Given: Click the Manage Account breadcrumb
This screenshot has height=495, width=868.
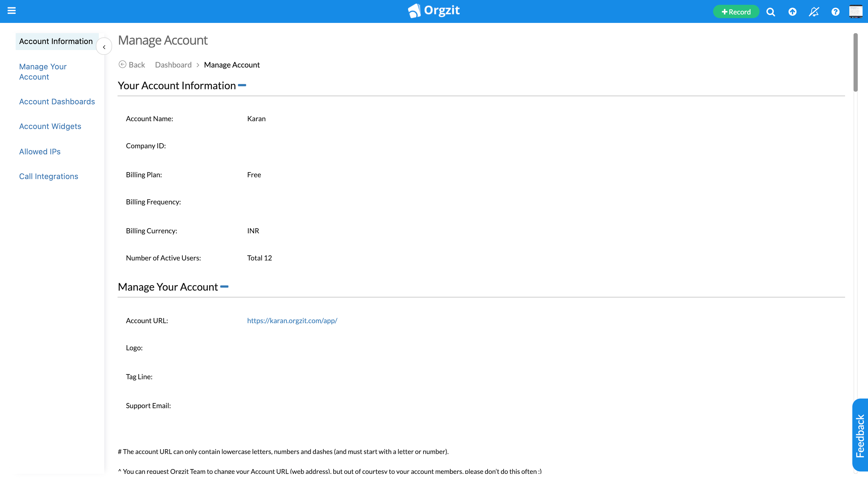Looking at the screenshot, I should pyautogui.click(x=232, y=65).
